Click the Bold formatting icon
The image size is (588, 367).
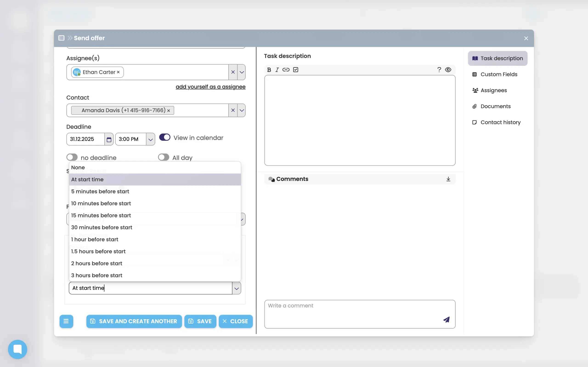[x=269, y=70]
